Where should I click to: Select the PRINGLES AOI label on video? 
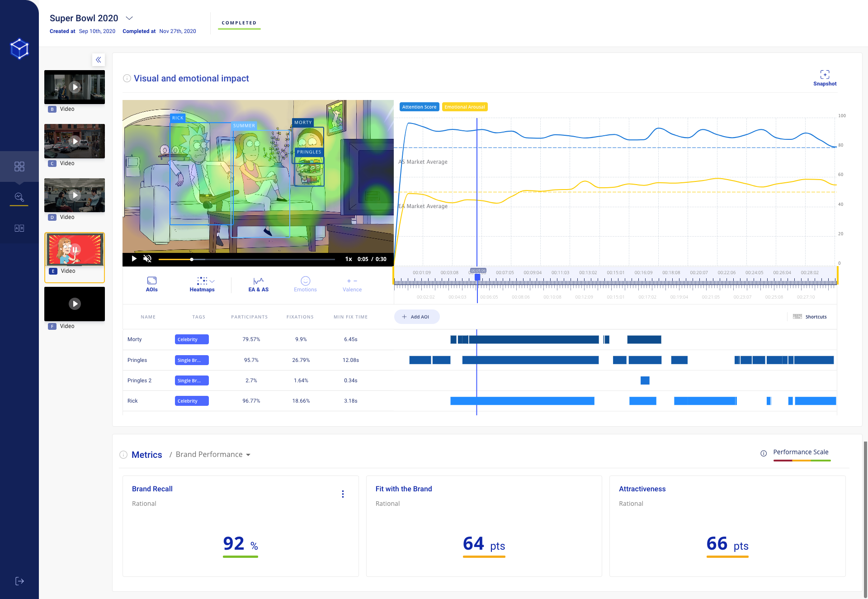309,152
